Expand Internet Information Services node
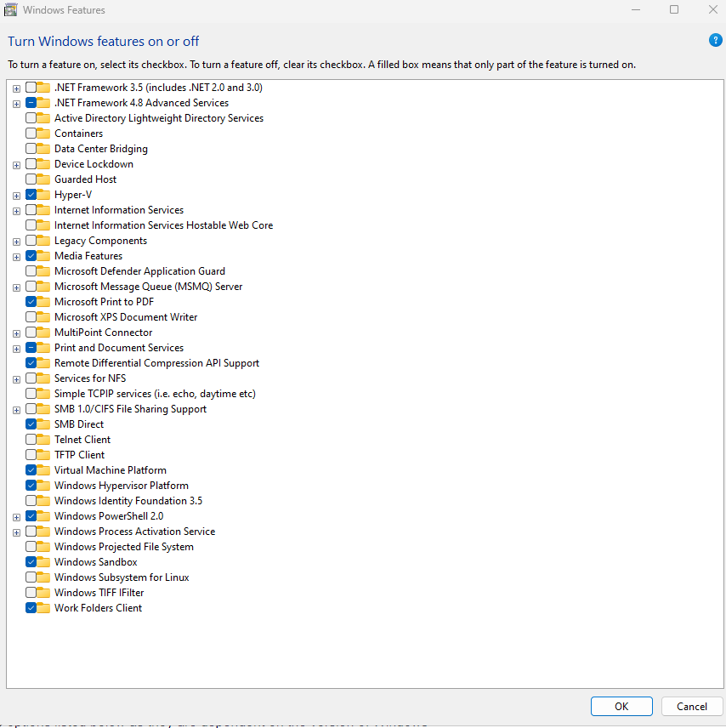Image resolution: width=726 pixels, height=728 pixels. [16, 211]
